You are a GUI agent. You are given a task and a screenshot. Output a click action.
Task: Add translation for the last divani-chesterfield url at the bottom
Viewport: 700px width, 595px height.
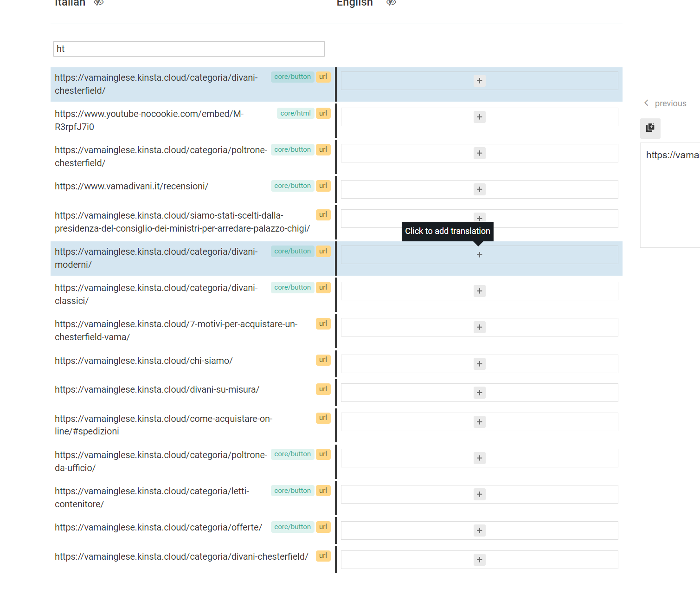(x=480, y=560)
